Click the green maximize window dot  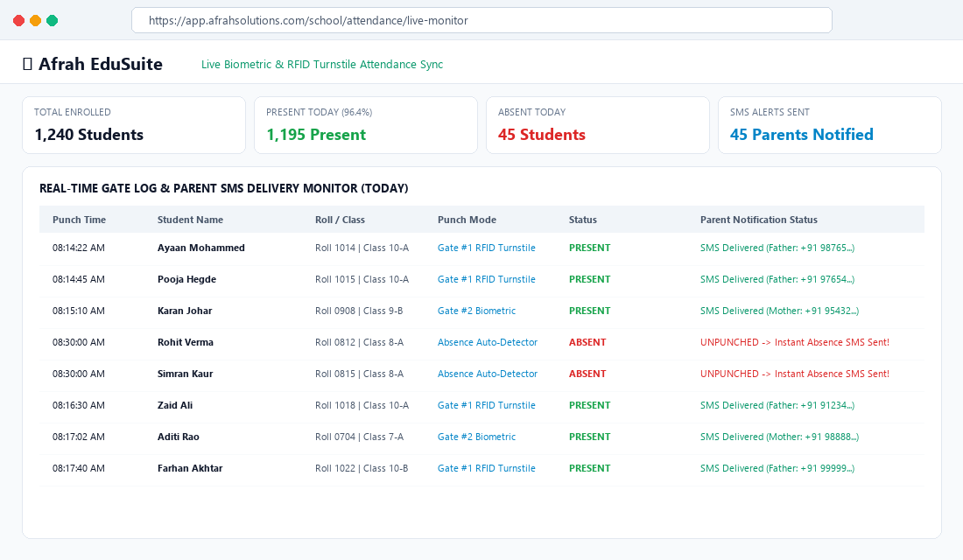(x=53, y=21)
